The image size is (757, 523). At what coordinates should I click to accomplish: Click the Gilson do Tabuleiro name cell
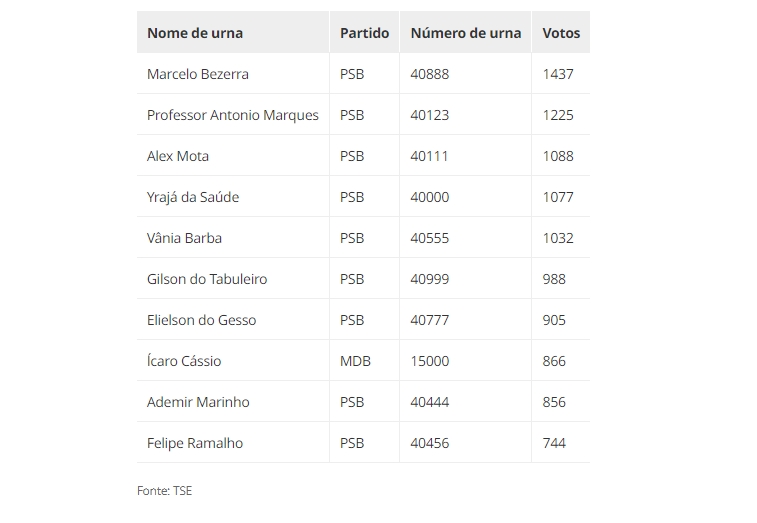[x=233, y=279]
